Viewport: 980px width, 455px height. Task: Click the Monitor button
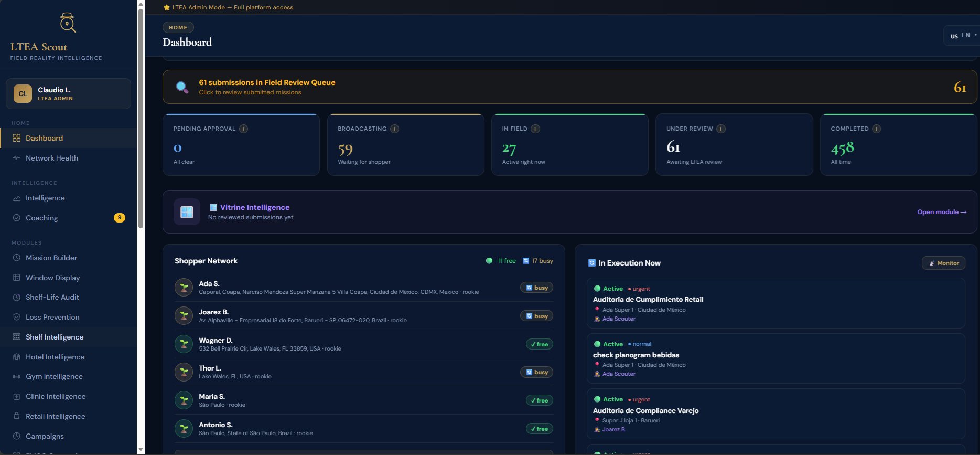(943, 263)
